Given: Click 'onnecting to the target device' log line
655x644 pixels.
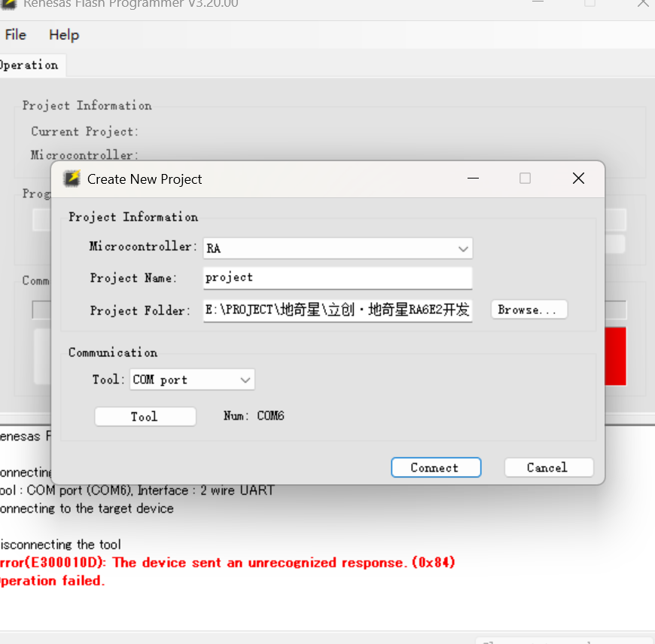Looking at the screenshot, I should (87, 508).
